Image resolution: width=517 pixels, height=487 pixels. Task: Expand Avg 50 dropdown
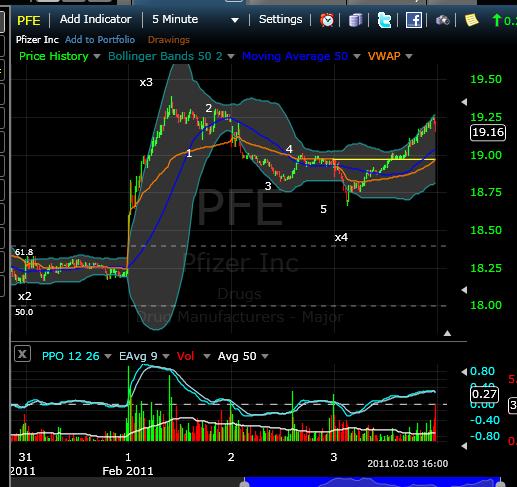point(265,356)
